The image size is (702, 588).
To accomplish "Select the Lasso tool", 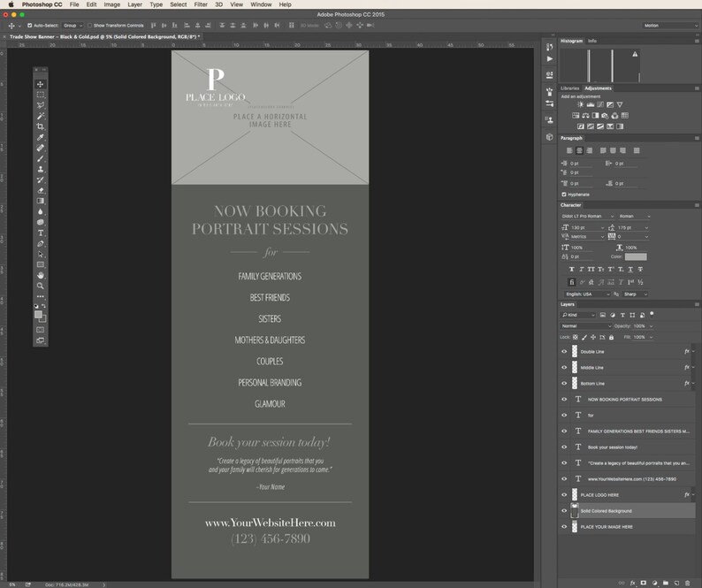I will pyautogui.click(x=41, y=105).
